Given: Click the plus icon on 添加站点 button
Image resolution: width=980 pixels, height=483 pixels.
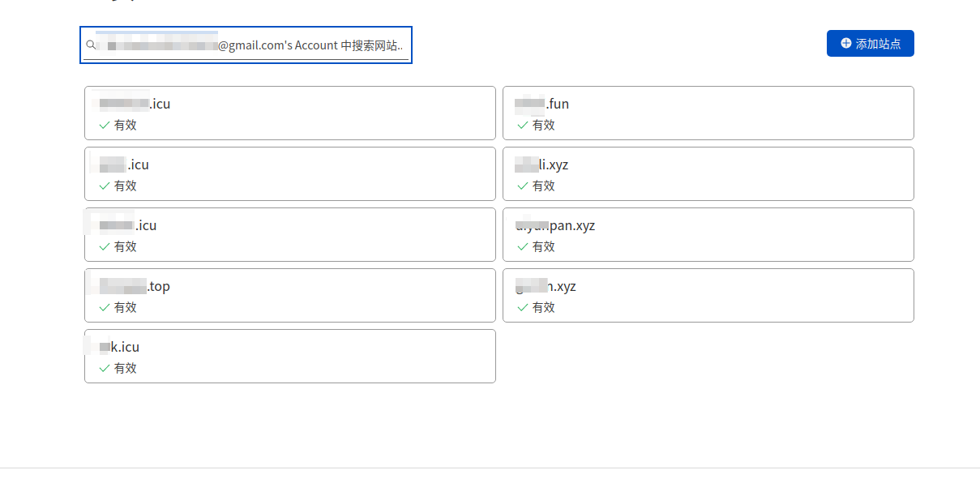Looking at the screenshot, I should pos(846,44).
